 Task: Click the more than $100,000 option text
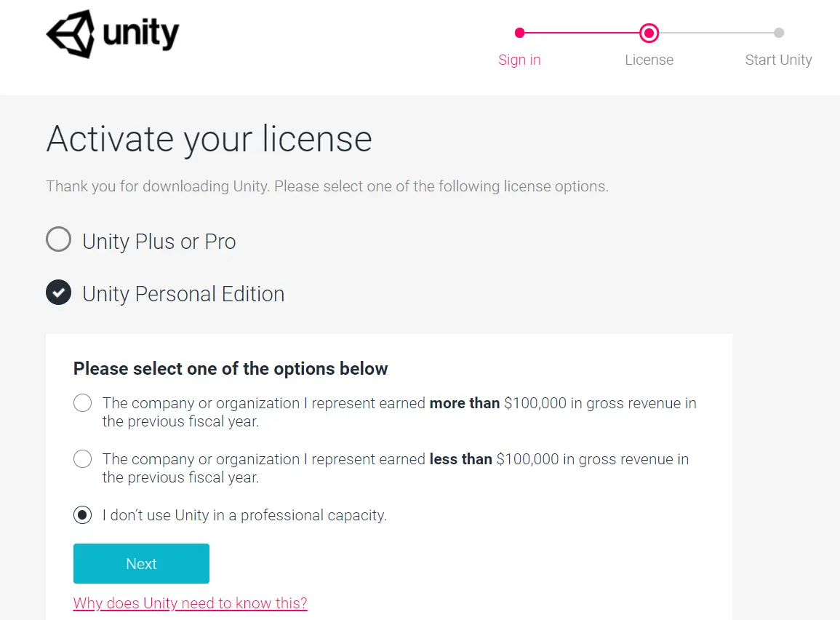click(x=399, y=412)
